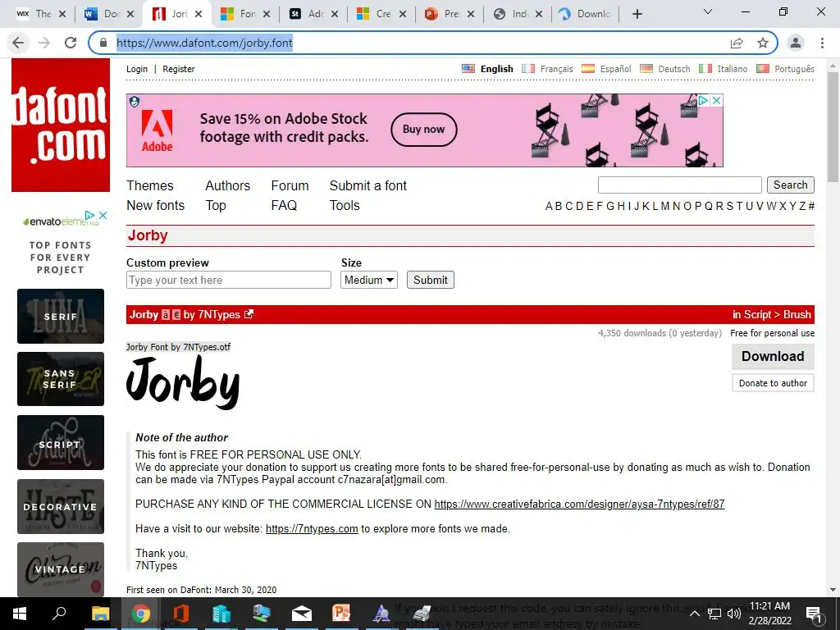Viewport: 840px width, 630px height.
Task: Open Windows Start menu
Action: click(20, 614)
